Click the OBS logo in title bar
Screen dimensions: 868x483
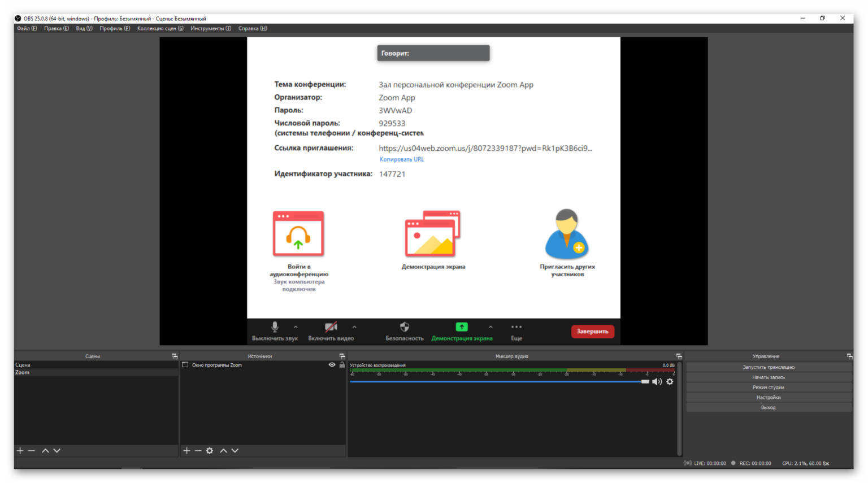[x=18, y=19]
